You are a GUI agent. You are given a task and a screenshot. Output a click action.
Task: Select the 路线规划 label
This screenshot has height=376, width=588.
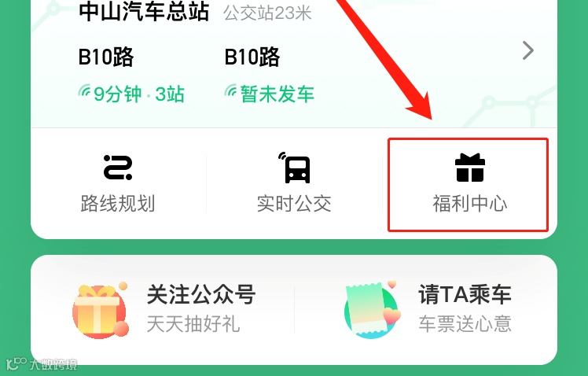(x=118, y=204)
